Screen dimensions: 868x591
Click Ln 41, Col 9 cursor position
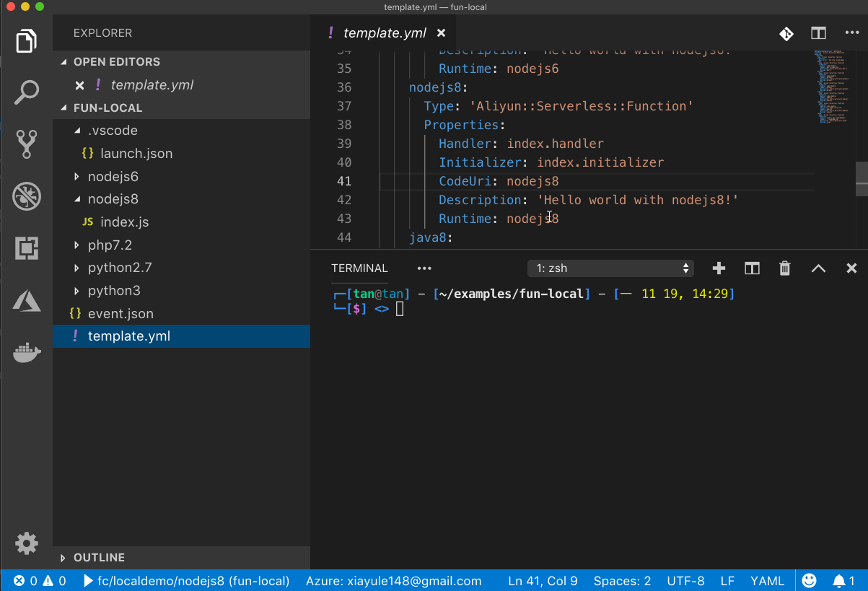click(543, 581)
